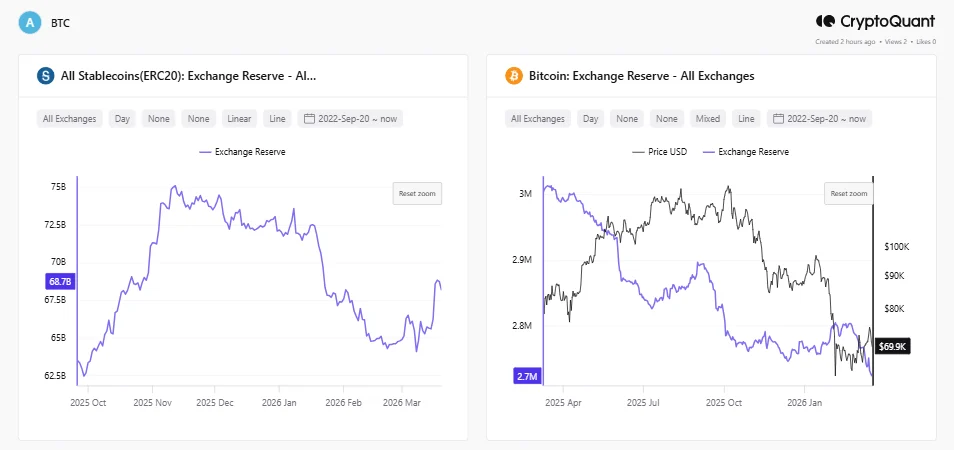This screenshot has width=954, height=450.
Task: Toggle Exchange Reserve series in Bitcoin legend
Action: pos(746,152)
